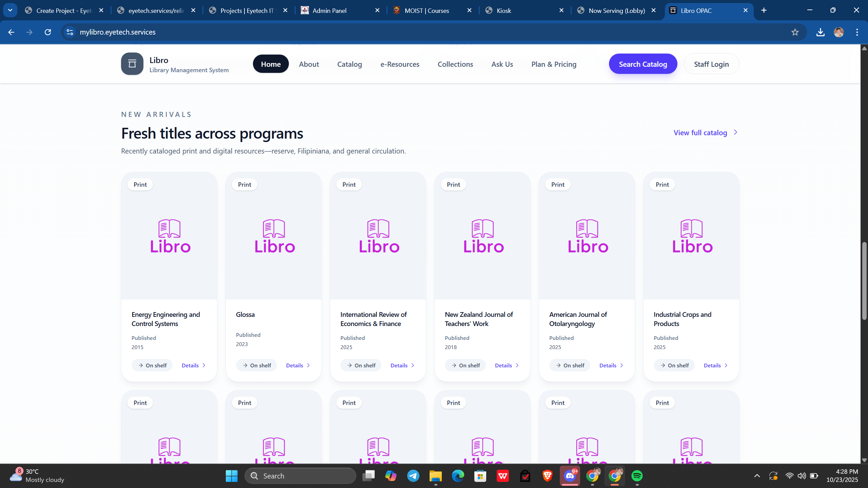The image size is (868, 488).
Task: Open Chrome three-dot menu
Action: point(857,32)
